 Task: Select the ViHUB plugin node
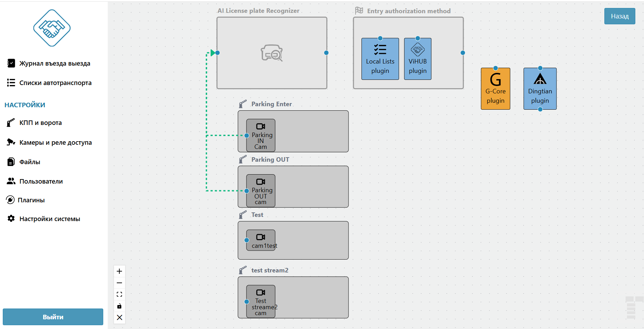417,59
